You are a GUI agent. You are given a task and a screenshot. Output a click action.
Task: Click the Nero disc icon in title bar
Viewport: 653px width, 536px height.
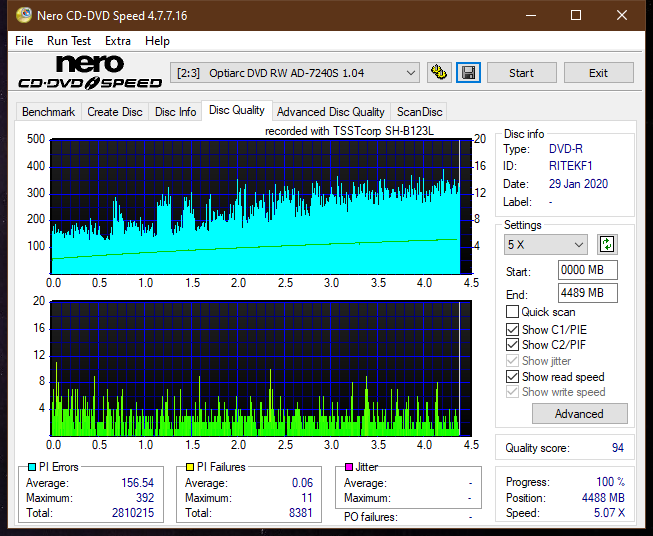24,15
